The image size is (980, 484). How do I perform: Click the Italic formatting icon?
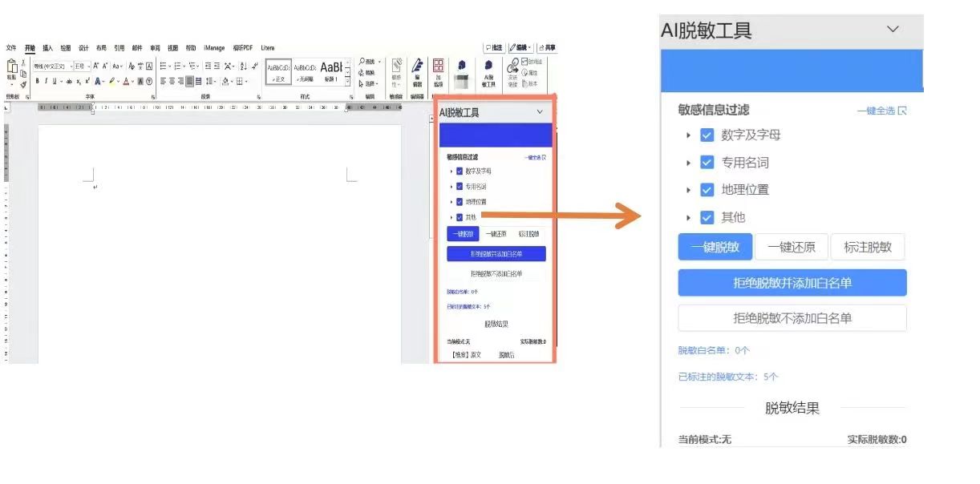47,81
